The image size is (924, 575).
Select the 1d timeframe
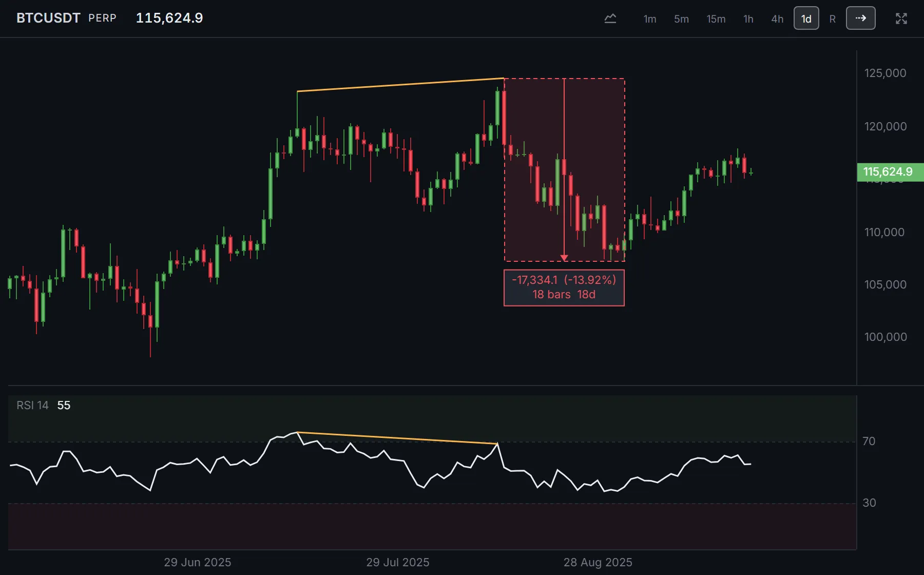pos(806,18)
